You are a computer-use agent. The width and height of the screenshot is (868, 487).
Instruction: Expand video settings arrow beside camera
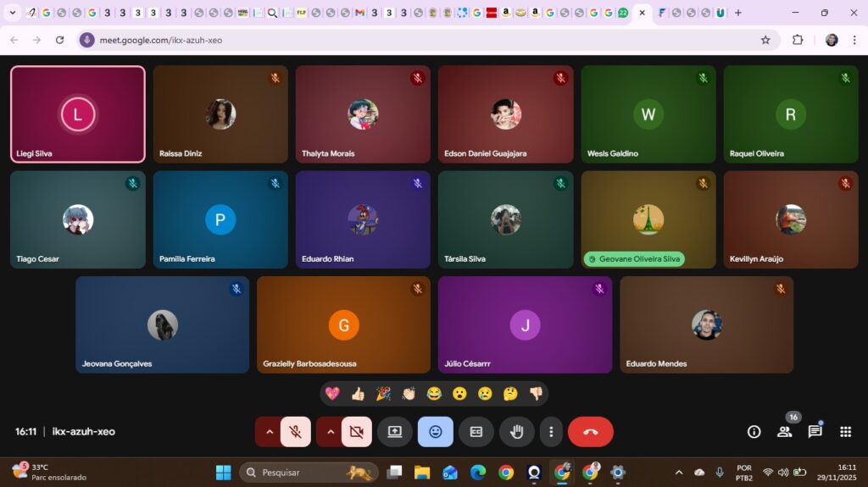click(331, 432)
